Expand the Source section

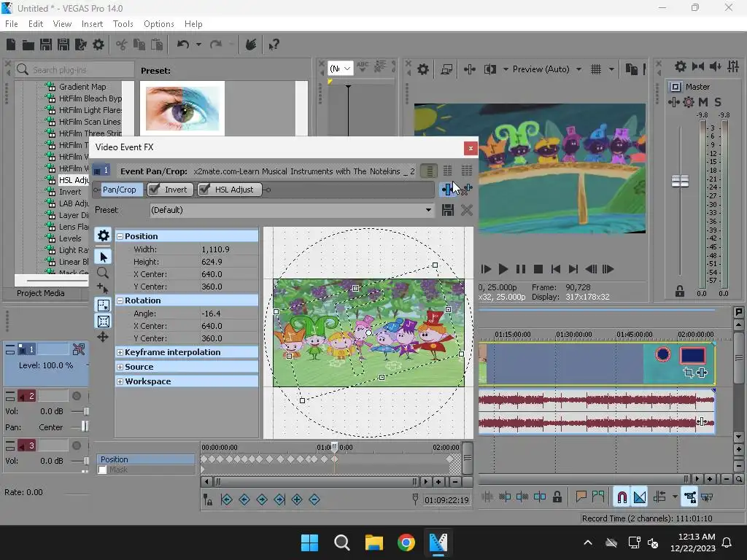[120, 367]
